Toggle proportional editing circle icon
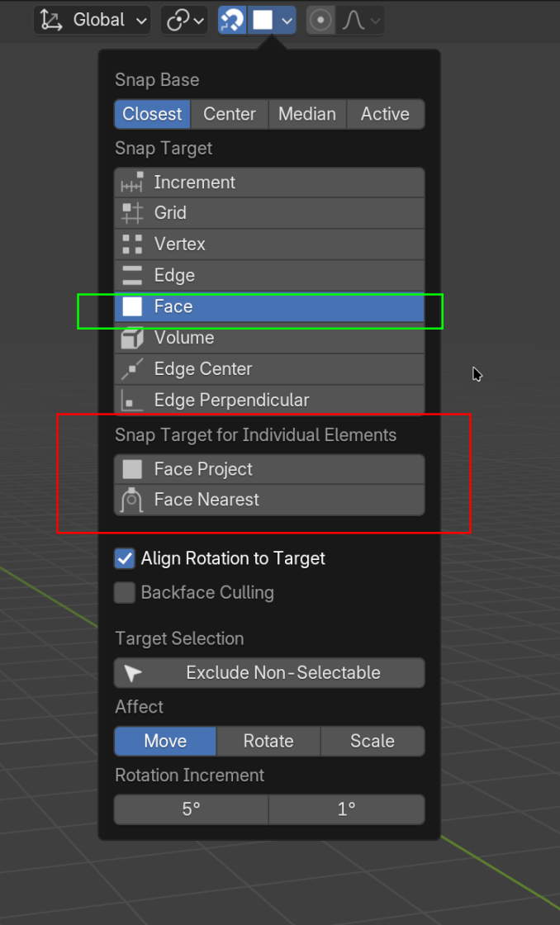The image size is (560, 925). click(x=320, y=20)
